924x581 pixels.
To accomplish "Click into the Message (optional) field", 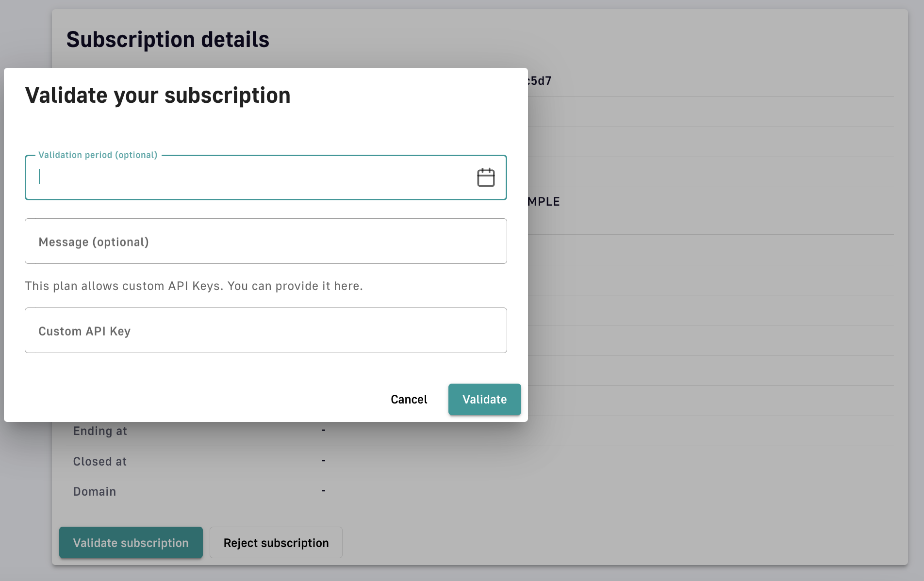I will pos(265,242).
